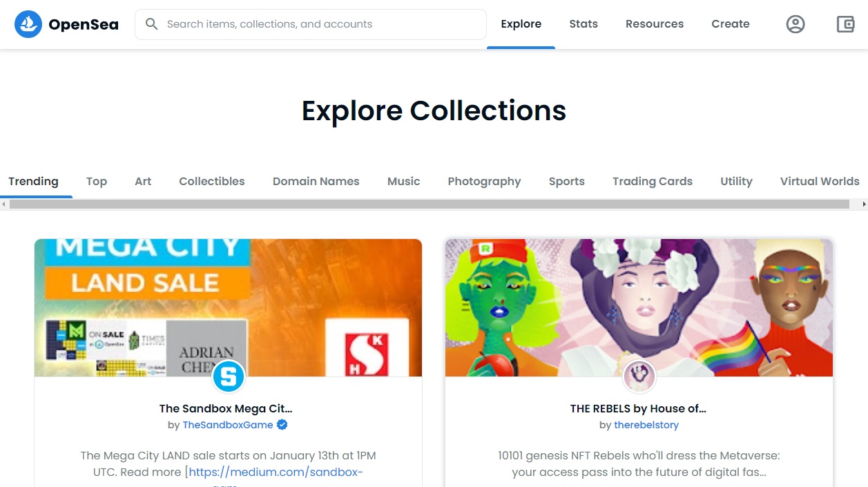
Task: Select the Create nav item
Action: [x=731, y=24]
